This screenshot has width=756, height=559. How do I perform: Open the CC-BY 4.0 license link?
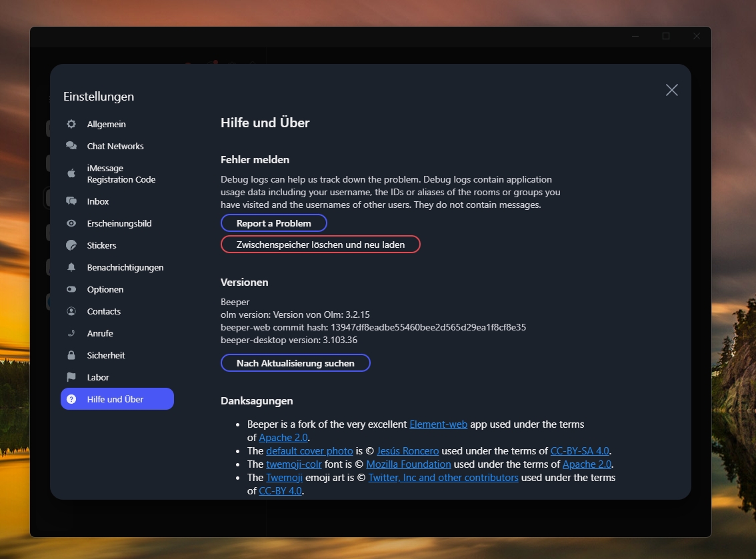point(280,490)
